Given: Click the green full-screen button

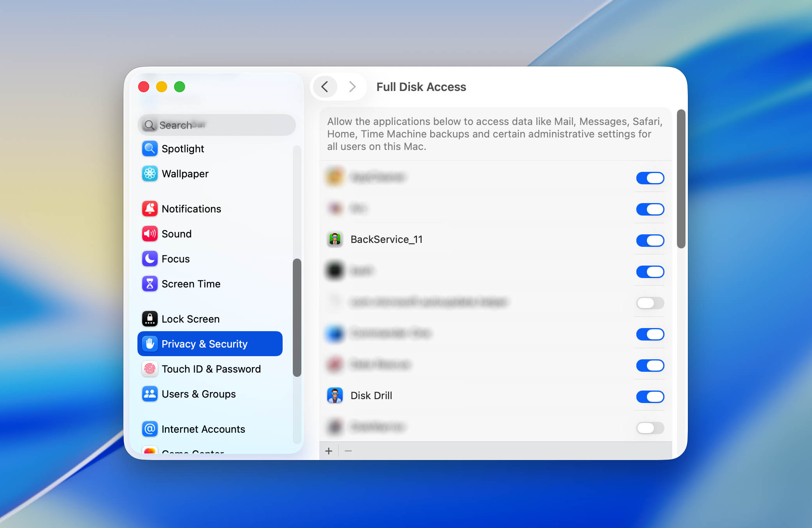Looking at the screenshot, I should (x=180, y=87).
